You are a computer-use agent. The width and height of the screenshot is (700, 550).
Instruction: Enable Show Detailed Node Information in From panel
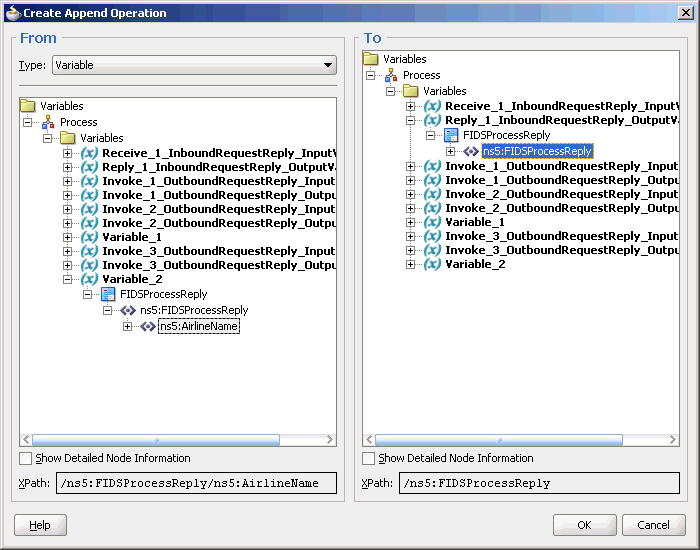26,458
